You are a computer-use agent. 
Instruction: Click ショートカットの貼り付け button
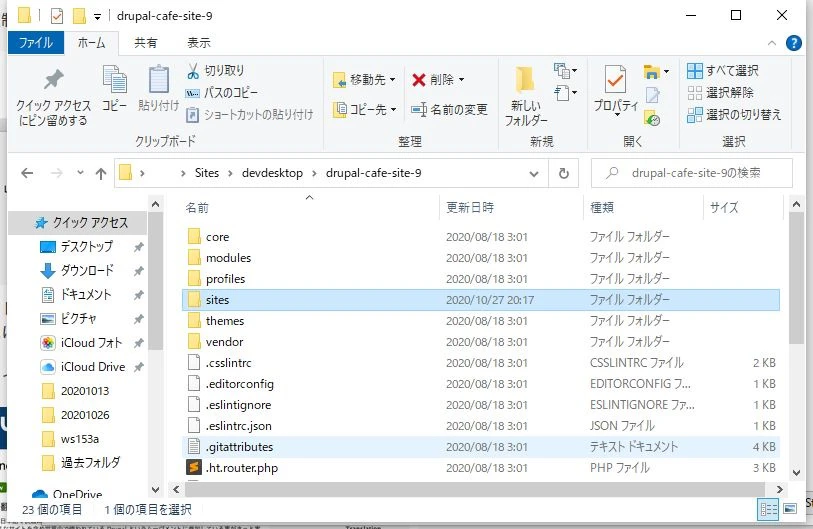[250, 115]
